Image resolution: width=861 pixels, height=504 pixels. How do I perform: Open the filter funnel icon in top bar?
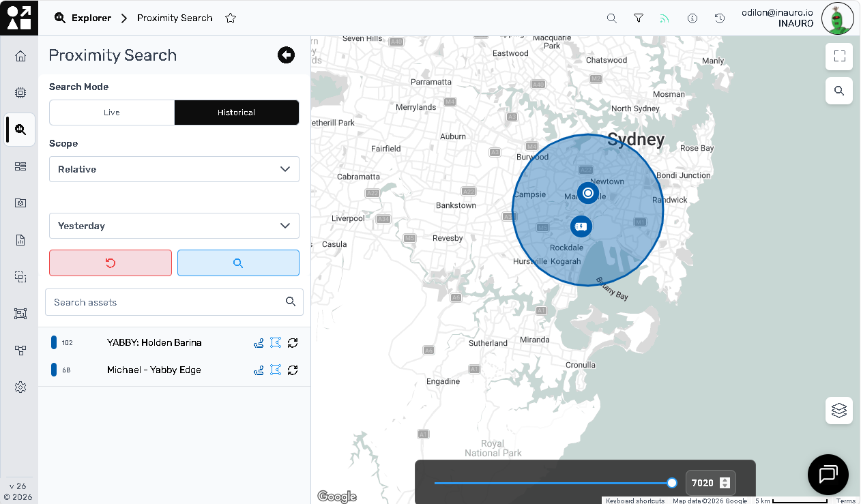click(639, 18)
